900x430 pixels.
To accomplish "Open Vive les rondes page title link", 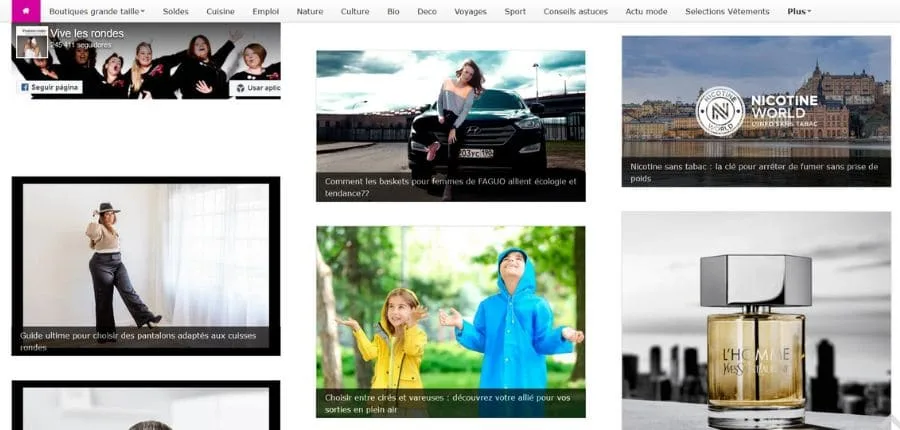I will [87, 33].
